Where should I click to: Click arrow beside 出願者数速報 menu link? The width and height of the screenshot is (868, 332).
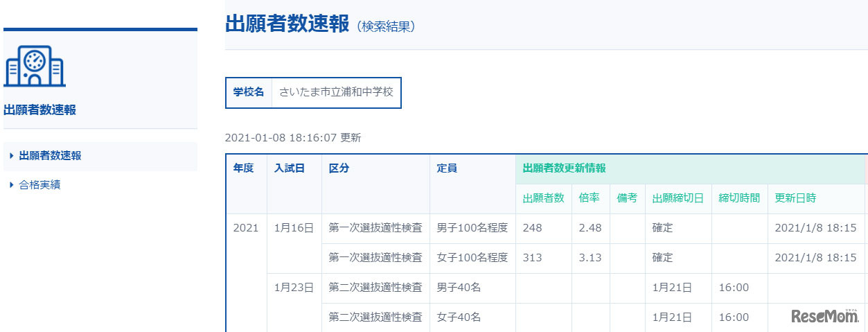pos(12,156)
